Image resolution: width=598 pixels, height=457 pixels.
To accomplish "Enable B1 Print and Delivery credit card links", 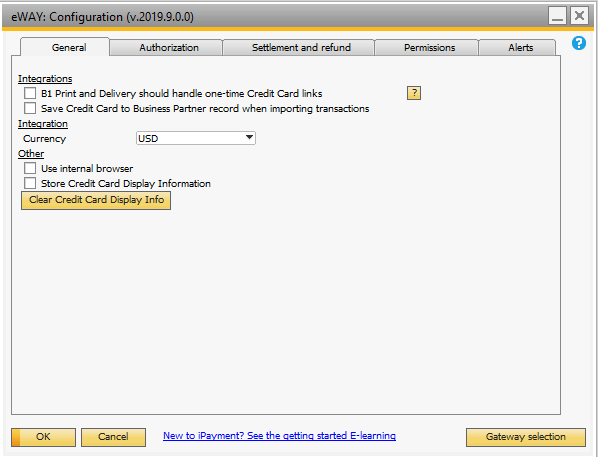I will (x=30, y=93).
